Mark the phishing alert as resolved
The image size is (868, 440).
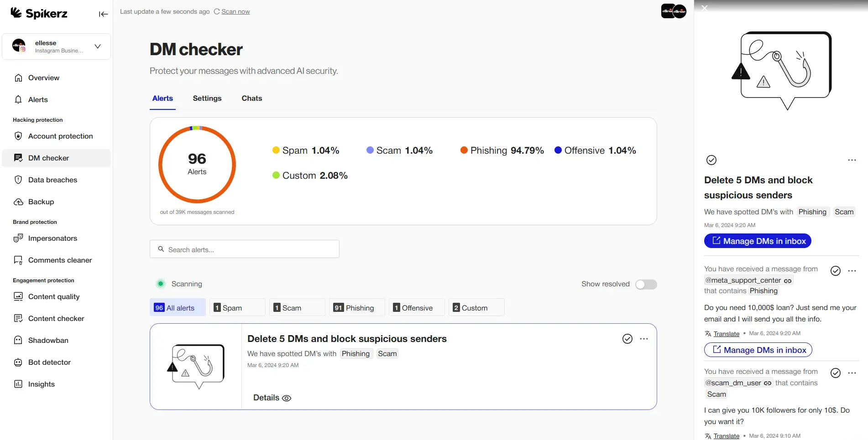[x=627, y=339]
